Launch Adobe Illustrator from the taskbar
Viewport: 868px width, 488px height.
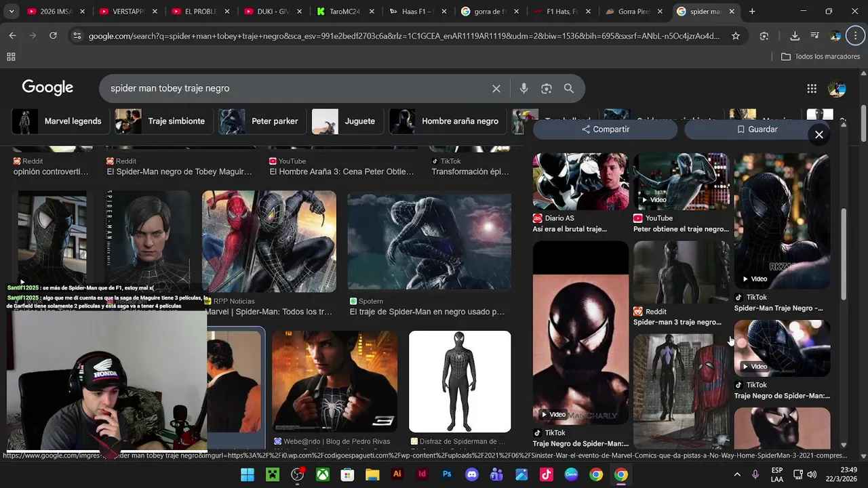pos(397,474)
